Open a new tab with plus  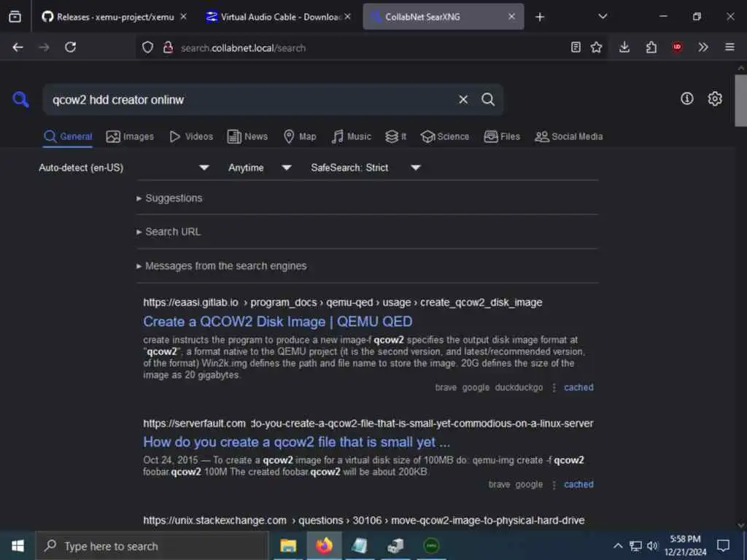pos(540,17)
